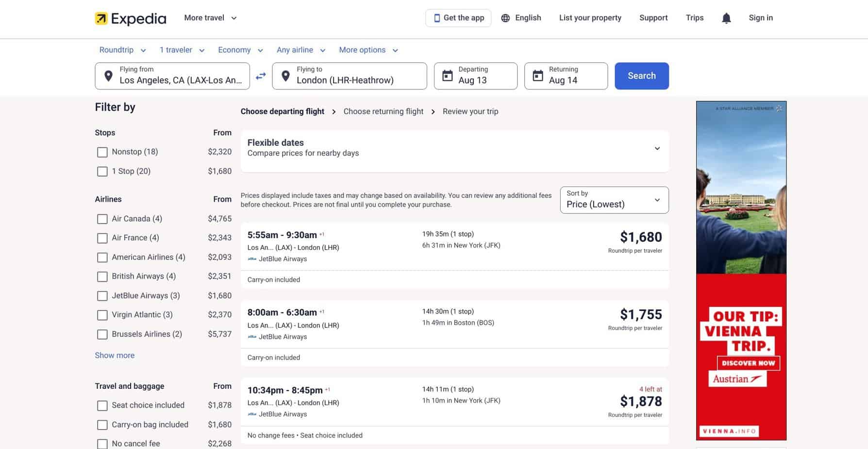Tick the American Airlines checkbox
This screenshot has height=449, width=868.
102,258
